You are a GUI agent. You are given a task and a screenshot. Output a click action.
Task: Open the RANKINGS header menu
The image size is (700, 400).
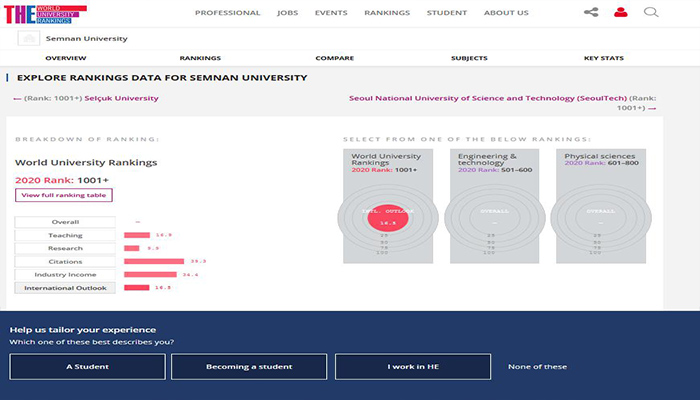pos(387,13)
